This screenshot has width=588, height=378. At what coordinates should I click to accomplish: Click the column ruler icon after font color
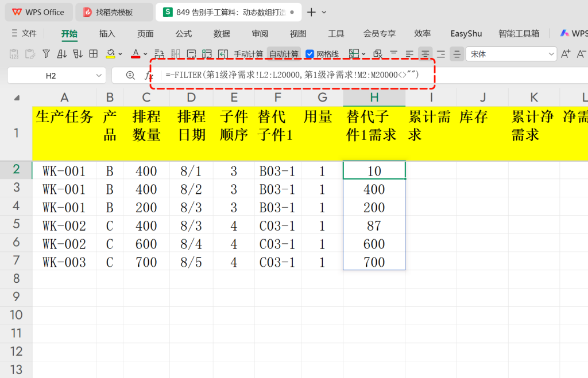click(x=176, y=54)
